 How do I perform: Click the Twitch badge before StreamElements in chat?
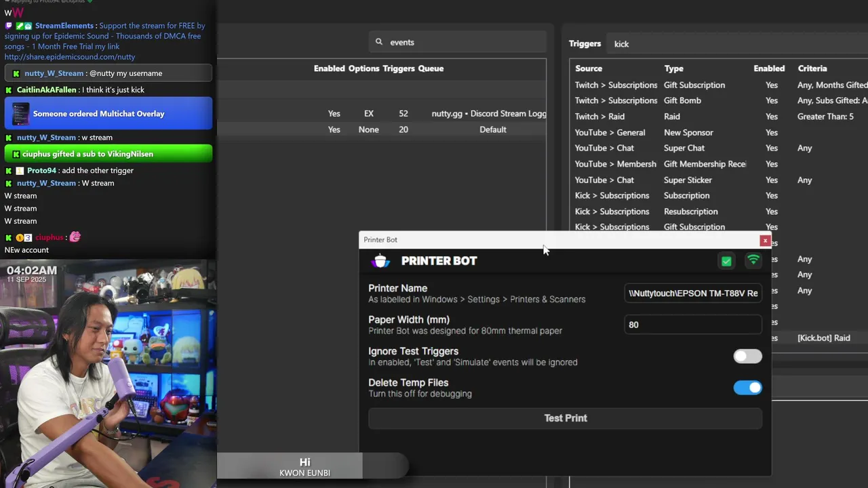[9, 26]
